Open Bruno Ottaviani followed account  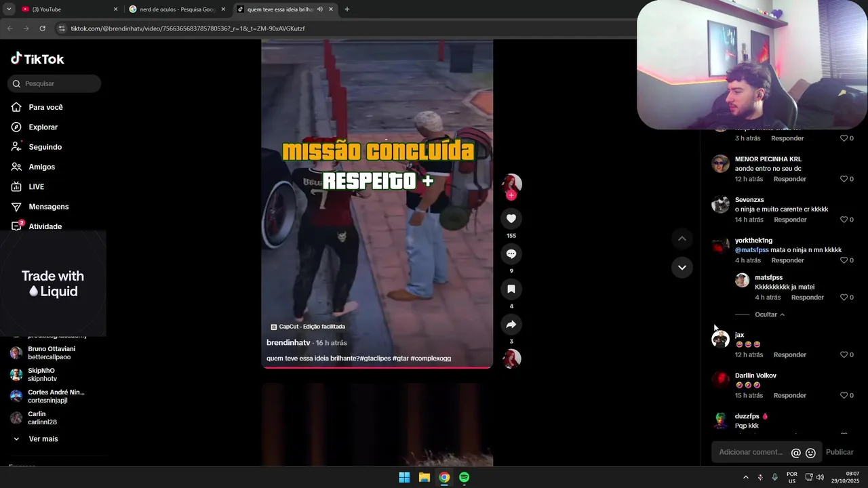tap(51, 353)
